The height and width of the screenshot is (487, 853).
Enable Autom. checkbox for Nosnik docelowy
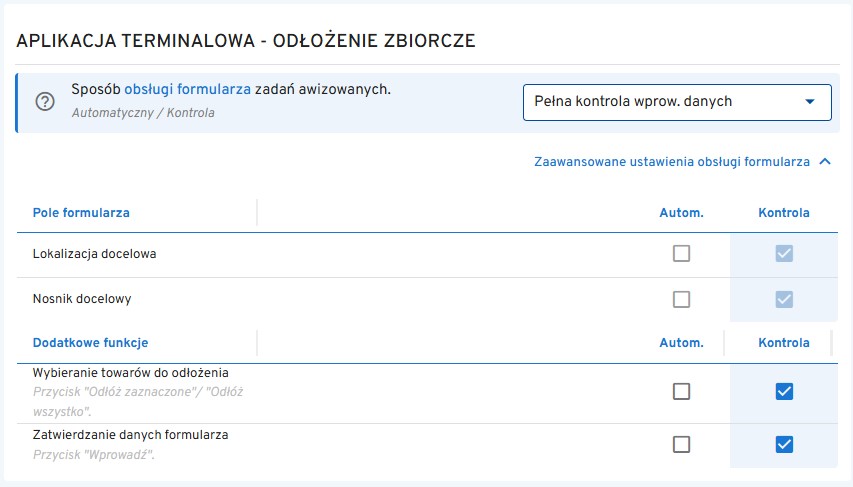click(681, 299)
